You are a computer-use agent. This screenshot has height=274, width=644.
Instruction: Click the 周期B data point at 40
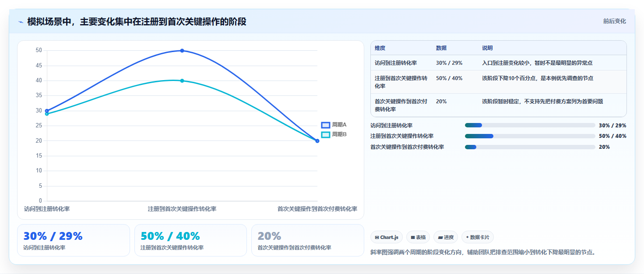[182, 81]
